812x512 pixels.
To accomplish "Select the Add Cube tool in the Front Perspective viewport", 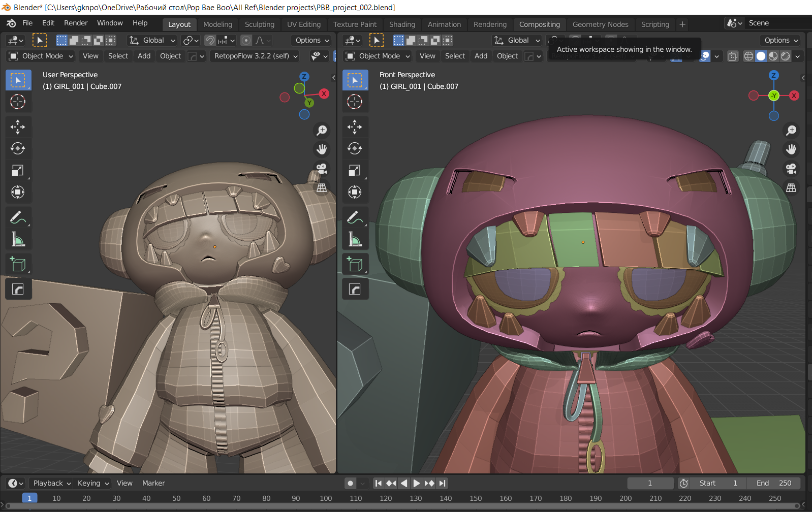I will click(355, 264).
